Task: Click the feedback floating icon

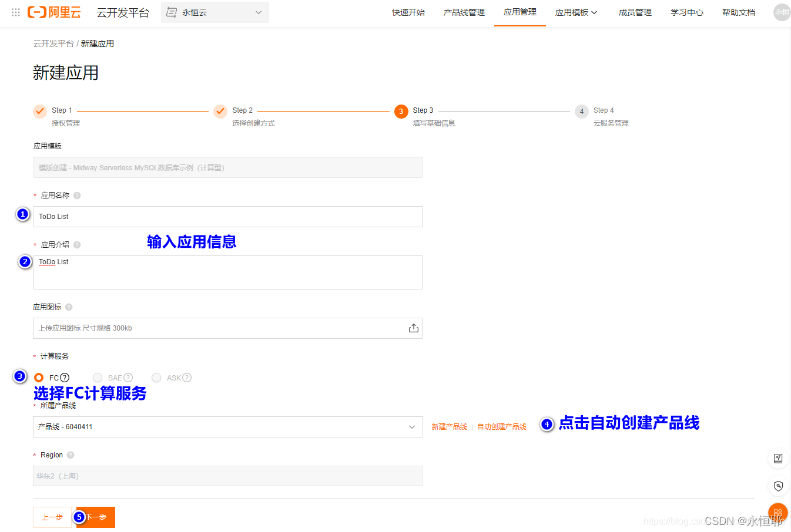Action: 778,458
